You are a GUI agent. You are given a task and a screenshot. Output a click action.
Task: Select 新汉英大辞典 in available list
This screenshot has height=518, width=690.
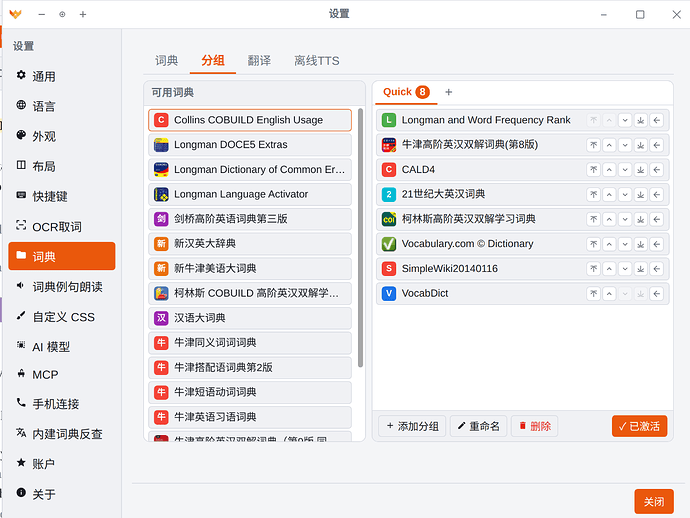click(250, 243)
